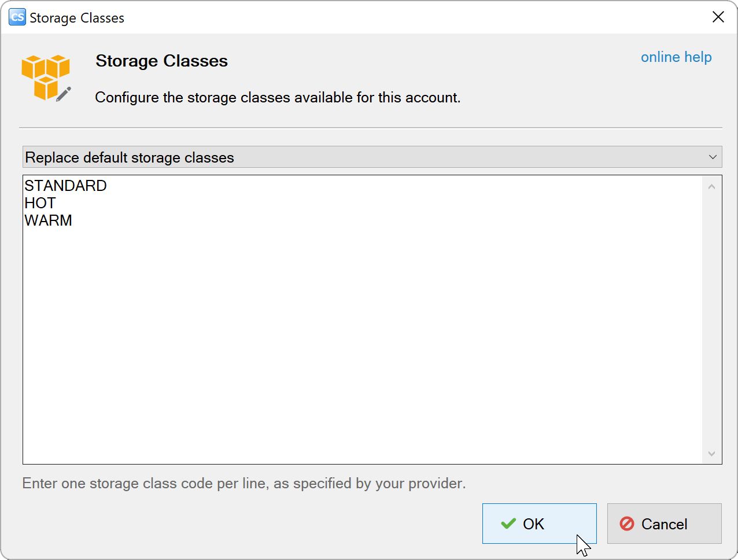This screenshot has height=560, width=738.
Task: Click the CS app icon in the title bar
Action: tap(17, 17)
